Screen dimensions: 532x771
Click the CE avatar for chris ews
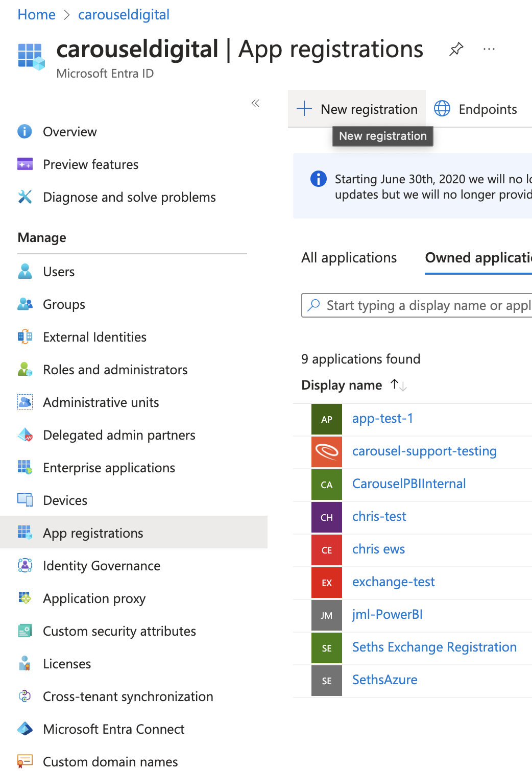click(327, 550)
